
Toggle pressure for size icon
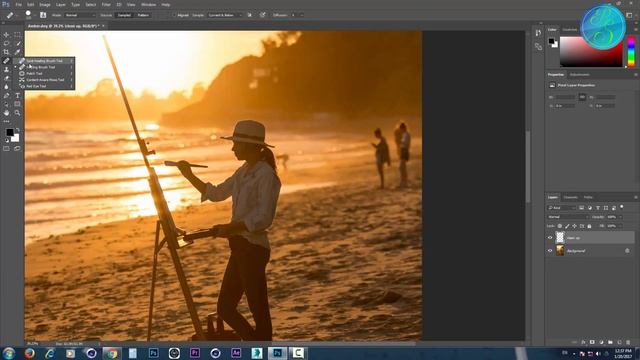tap(262, 15)
